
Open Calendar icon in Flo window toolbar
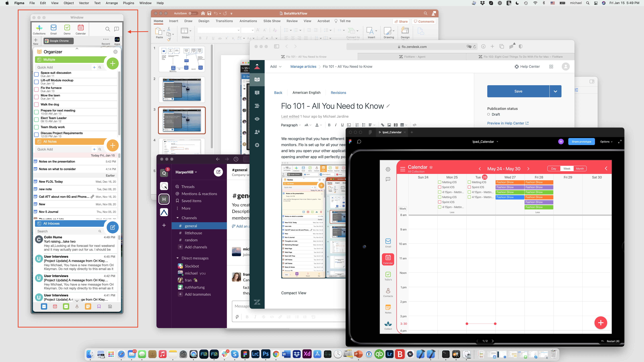point(80,29)
